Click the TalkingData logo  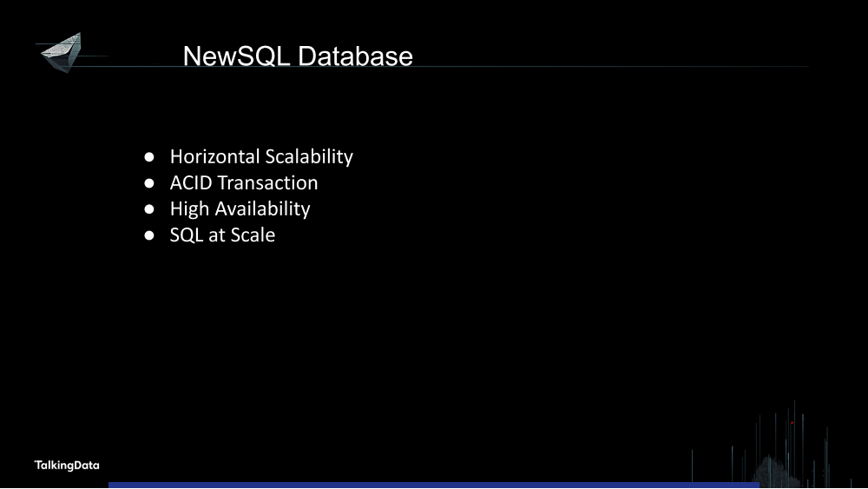click(x=67, y=466)
